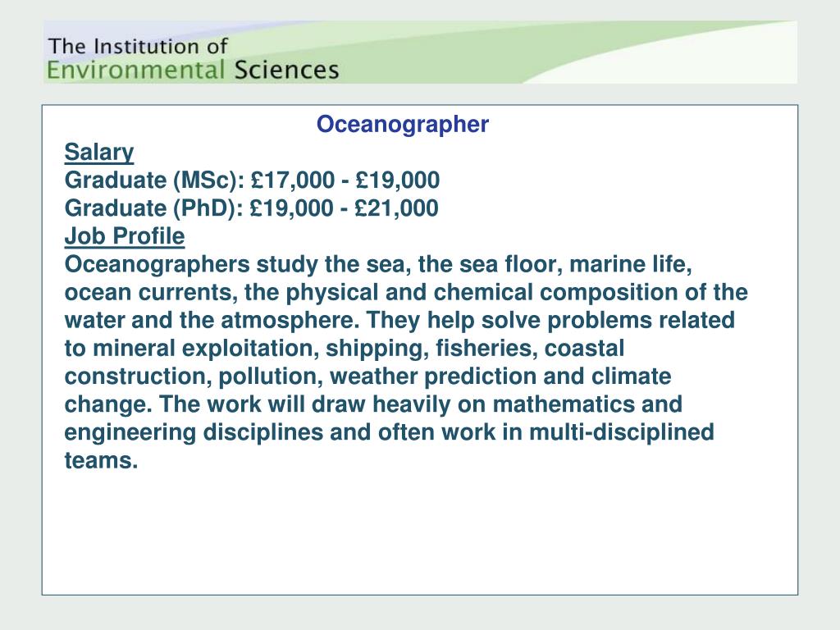
Task: Click The Institution of text line
Action: tap(138, 46)
